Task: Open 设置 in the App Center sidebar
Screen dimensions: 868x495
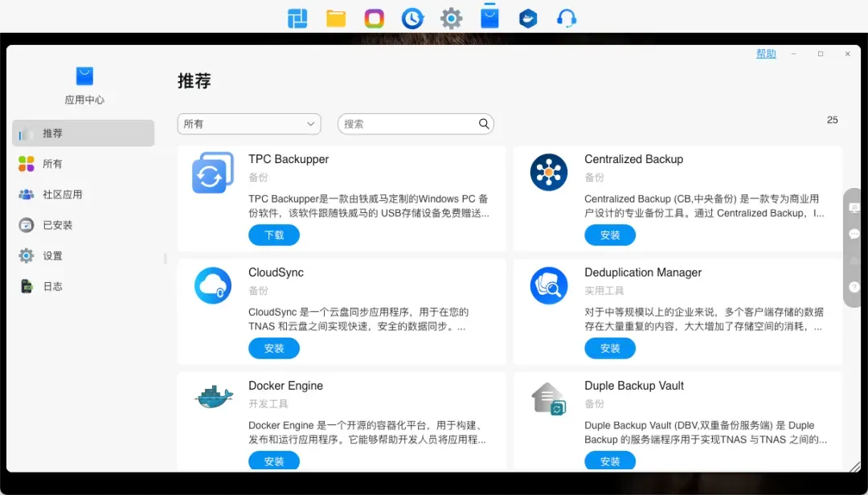Action: (52, 256)
